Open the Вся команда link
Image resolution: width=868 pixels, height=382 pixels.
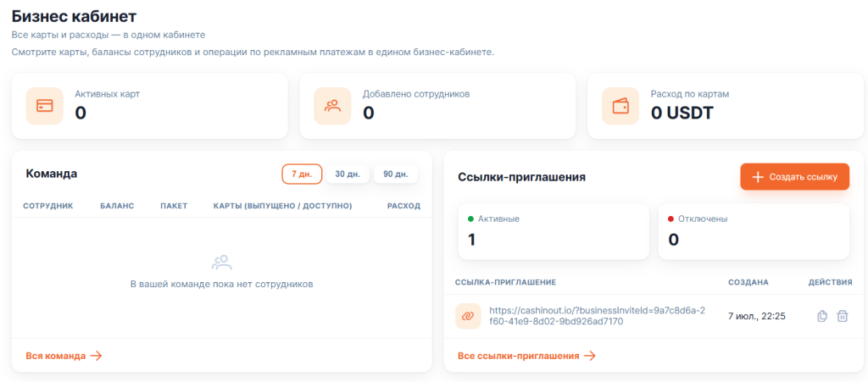[64, 356]
